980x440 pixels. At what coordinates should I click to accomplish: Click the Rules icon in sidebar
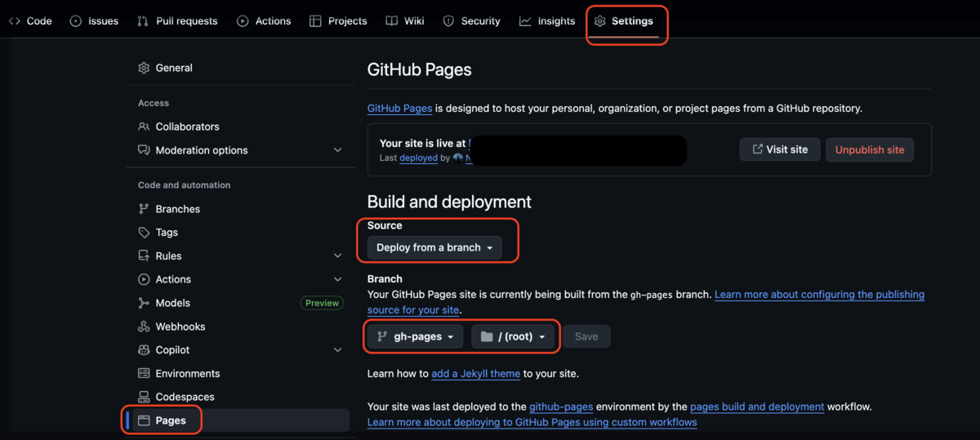click(x=144, y=256)
